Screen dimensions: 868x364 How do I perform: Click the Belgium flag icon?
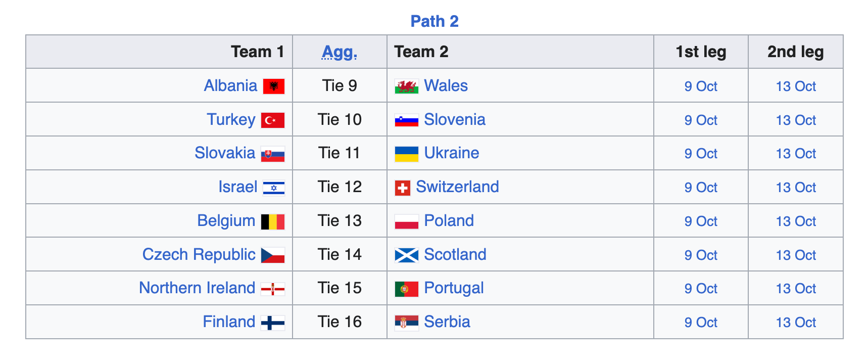coord(273,221)
